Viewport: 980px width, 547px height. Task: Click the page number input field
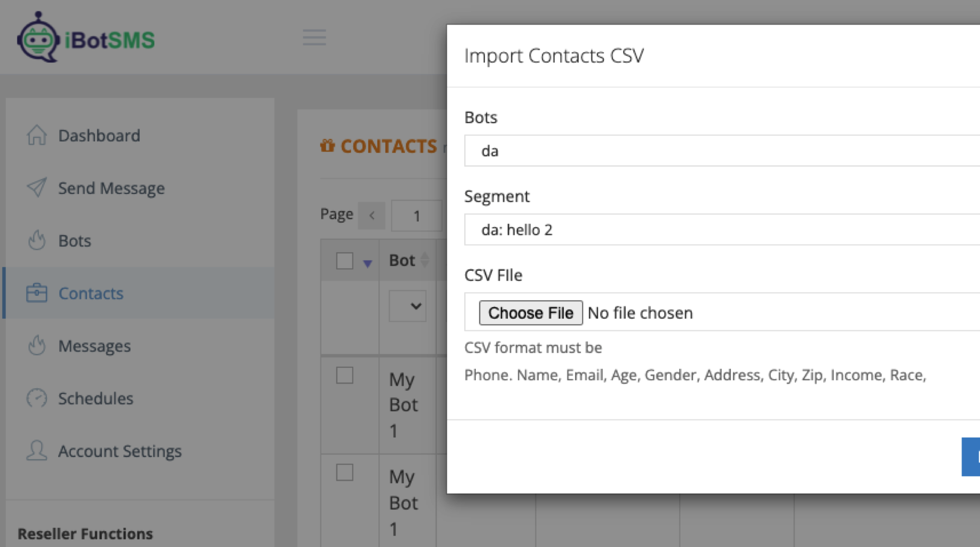[x=416, y=216]
